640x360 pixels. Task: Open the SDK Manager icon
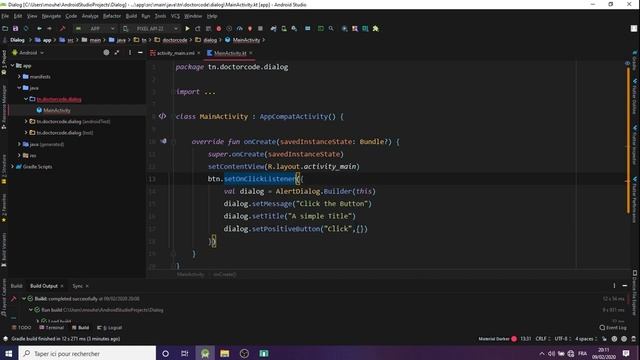pos(294,29)
